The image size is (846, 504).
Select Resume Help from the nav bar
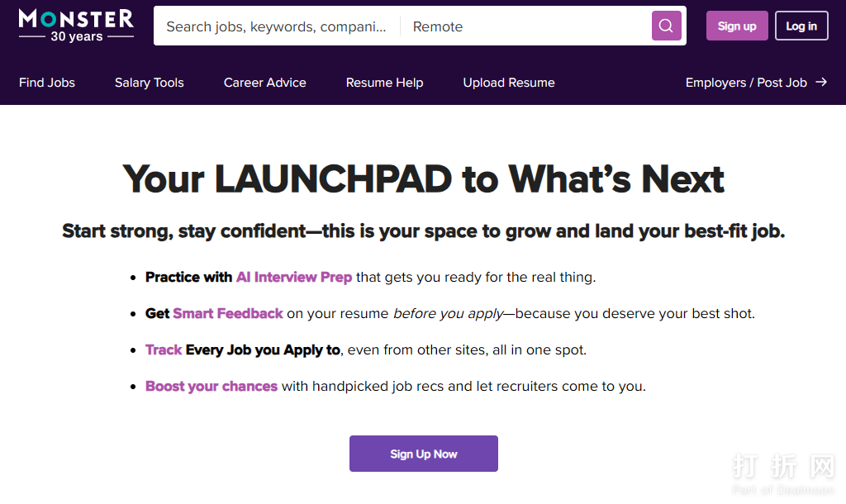point(384,83)
